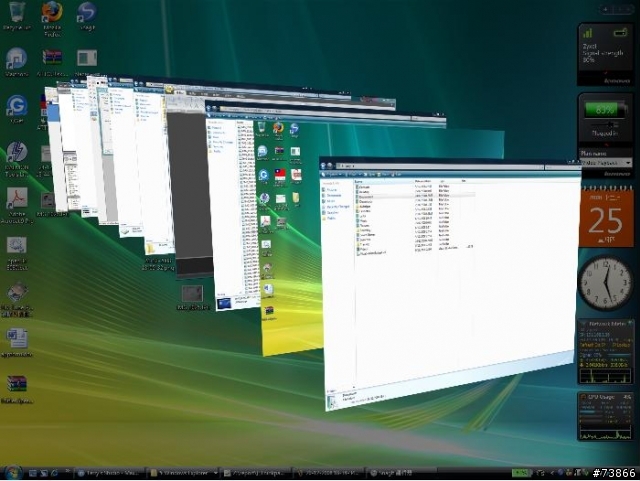Select the front Explorer window in Flip 3D

(449, 282)
